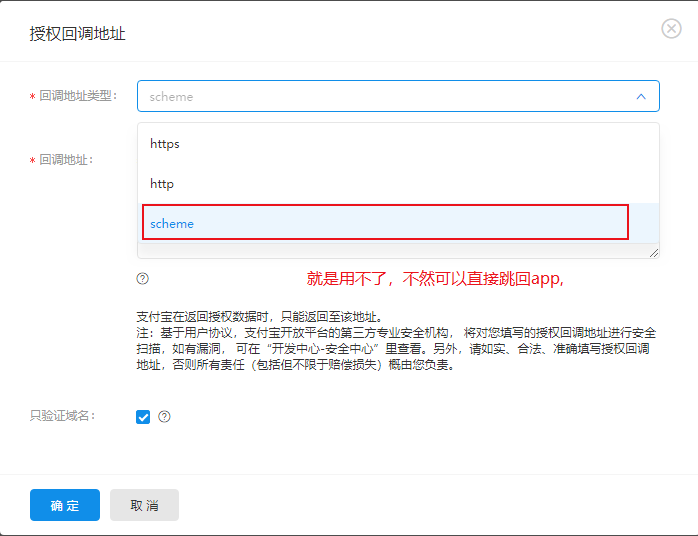This screenshot has height=536, width=698.
Task: Pick the highlighted scheme option
Action: pos(172,224)
